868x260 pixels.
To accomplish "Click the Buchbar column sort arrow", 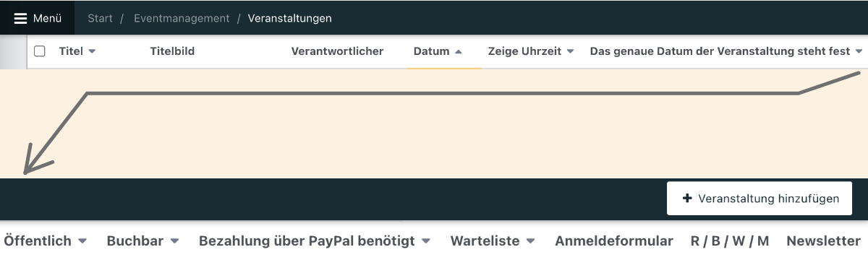I will pos(174,241).
